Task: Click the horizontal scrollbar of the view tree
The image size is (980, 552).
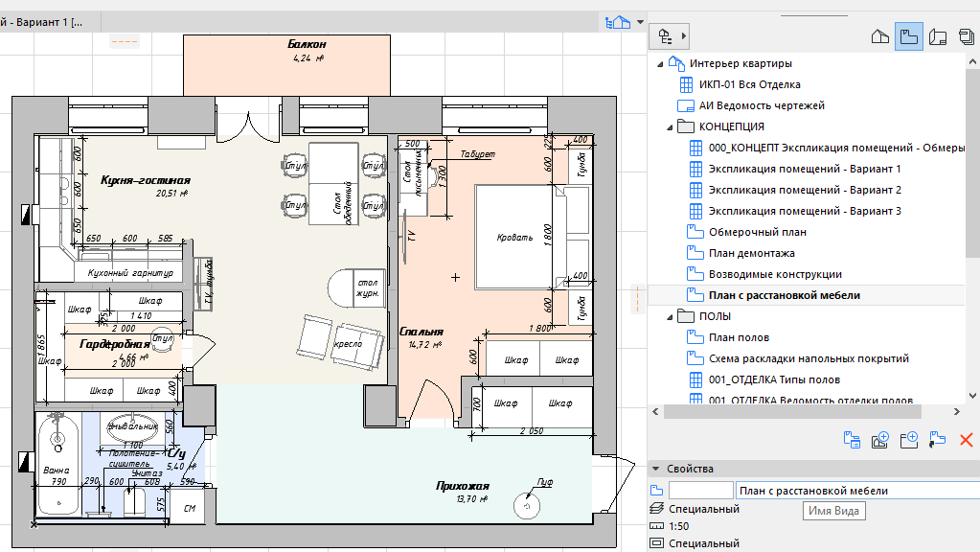Action: [792, 412]
